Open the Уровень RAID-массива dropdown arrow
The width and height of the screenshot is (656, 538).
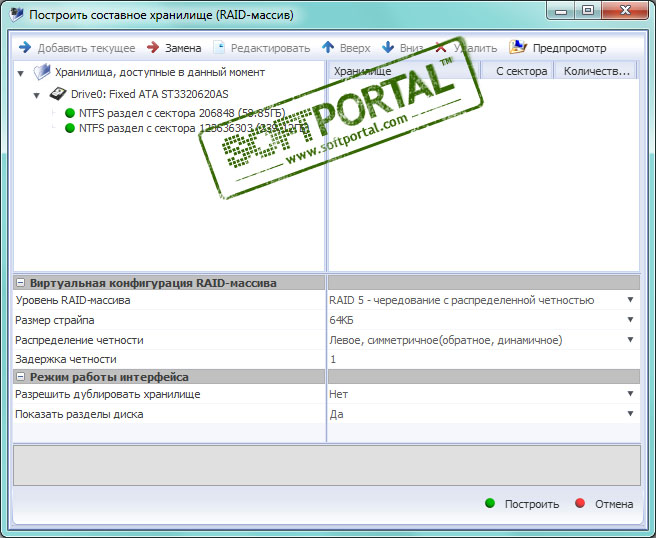[x=630, y=300]
